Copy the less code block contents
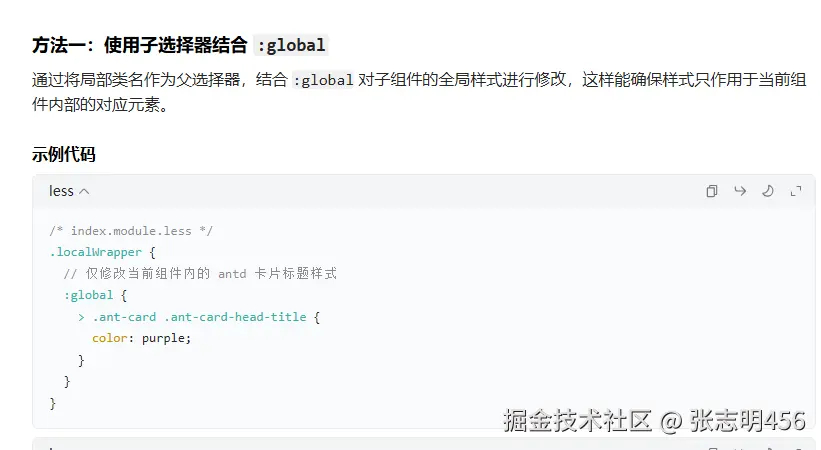Viewport: 821px width, 450px height. click(712, 191)
